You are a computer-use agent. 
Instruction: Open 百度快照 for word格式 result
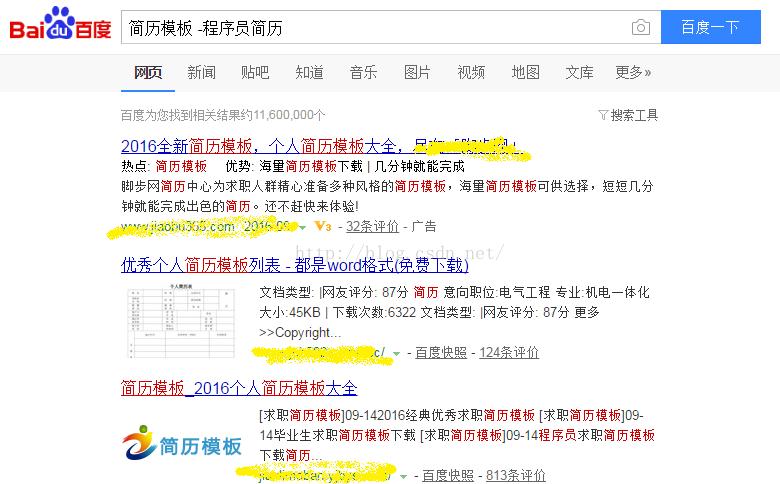441,353
